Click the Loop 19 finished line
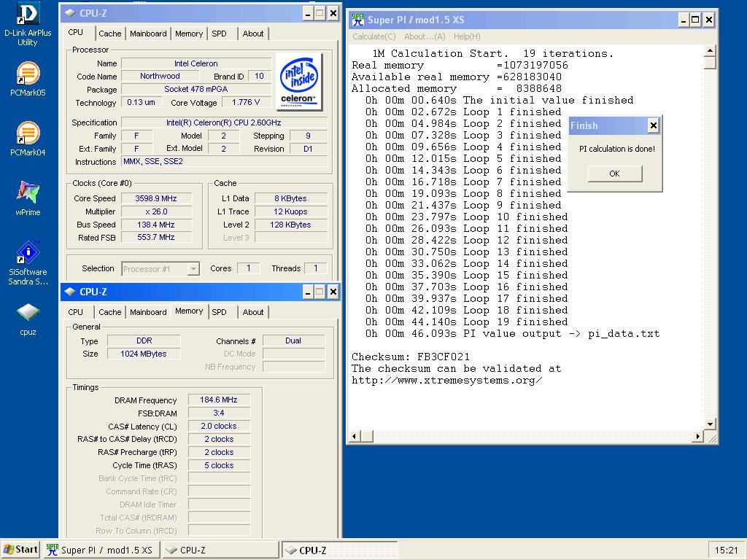747x560 pixels. (467, 322)
